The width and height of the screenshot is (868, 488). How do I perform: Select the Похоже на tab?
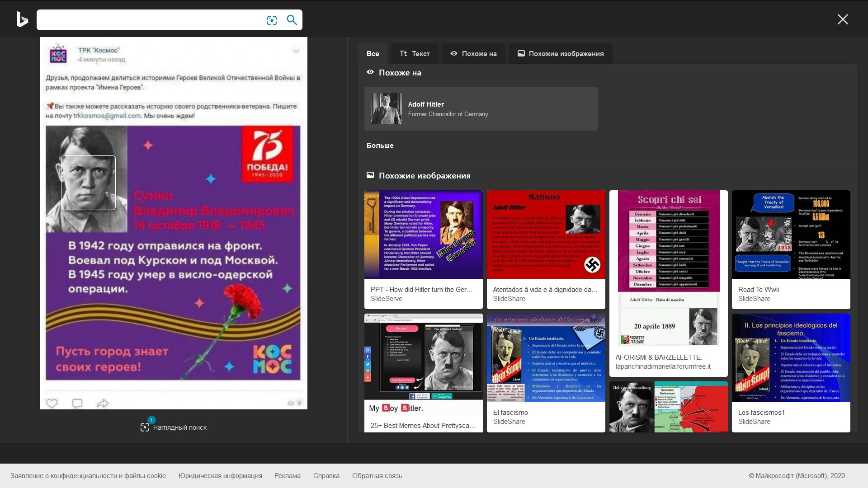pyautogui.click(x=473, y=54)
